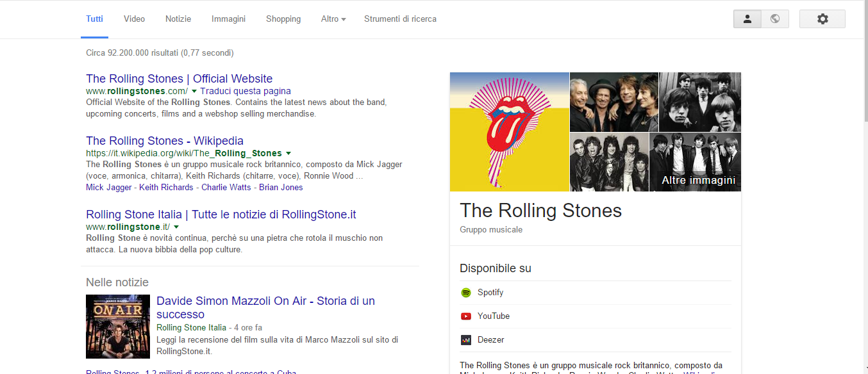Viewport: 868px width, 374px height.
Task: Click the 'Gruppo musicale' subtitle
Action: coord(491,230)
